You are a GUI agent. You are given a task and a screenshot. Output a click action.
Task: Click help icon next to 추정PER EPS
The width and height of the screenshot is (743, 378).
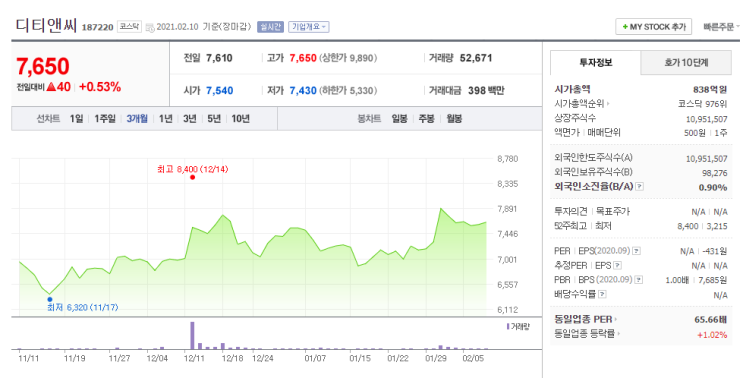pos(617,265)
